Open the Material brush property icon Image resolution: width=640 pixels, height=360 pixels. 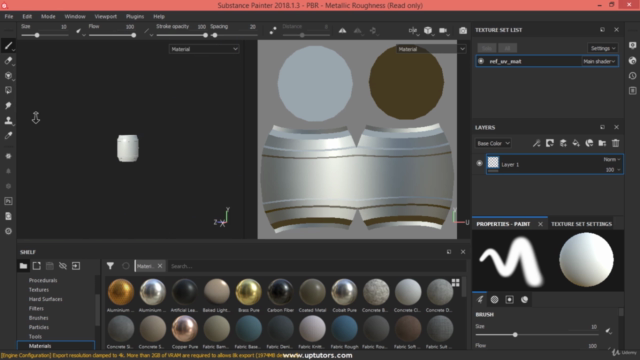pos(524,300)
